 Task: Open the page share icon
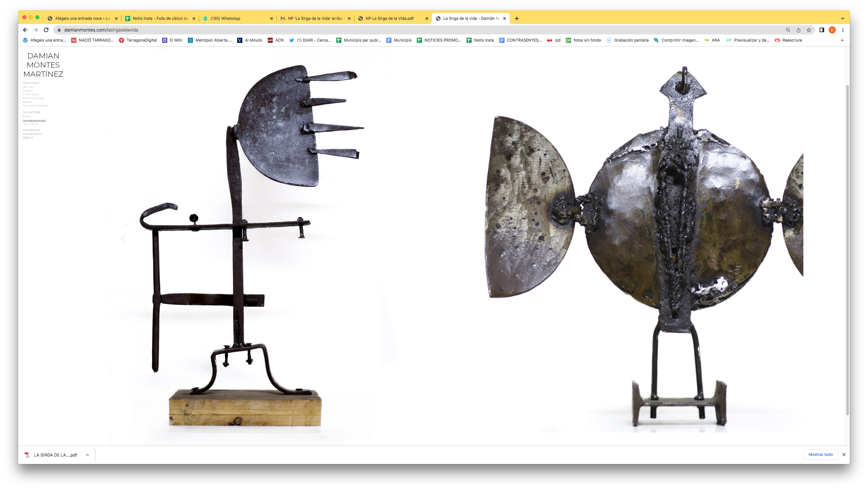[x=798, y=30]
